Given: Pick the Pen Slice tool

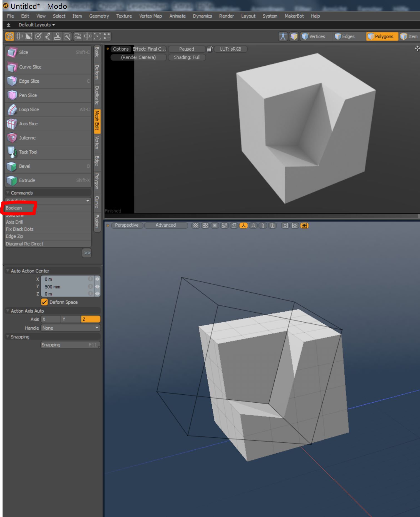Looking at the screenshot, I should (x=48, y=95).
